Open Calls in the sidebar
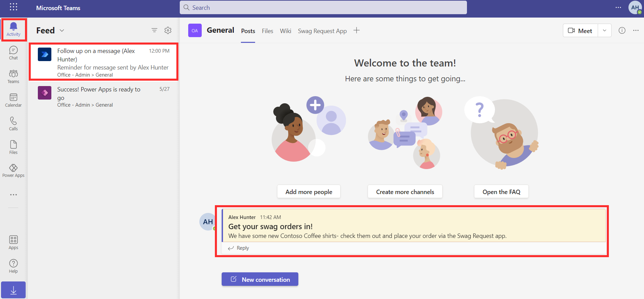 tap(14, 124)
